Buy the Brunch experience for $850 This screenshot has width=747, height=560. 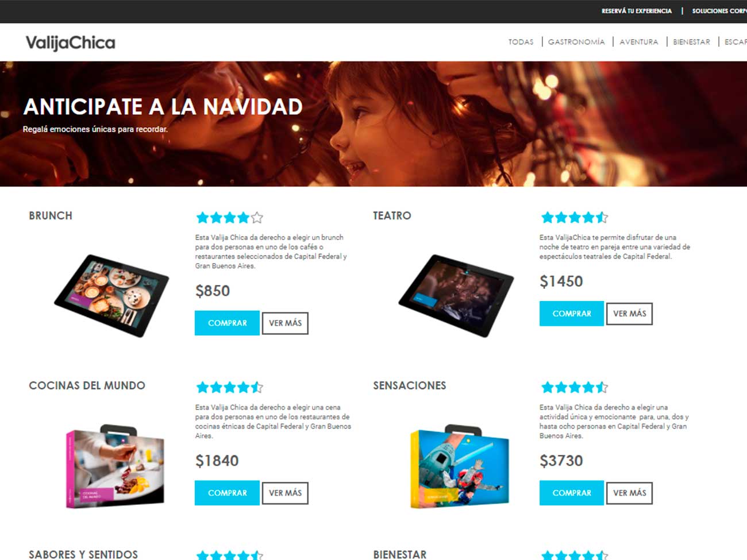click(227, 323)
